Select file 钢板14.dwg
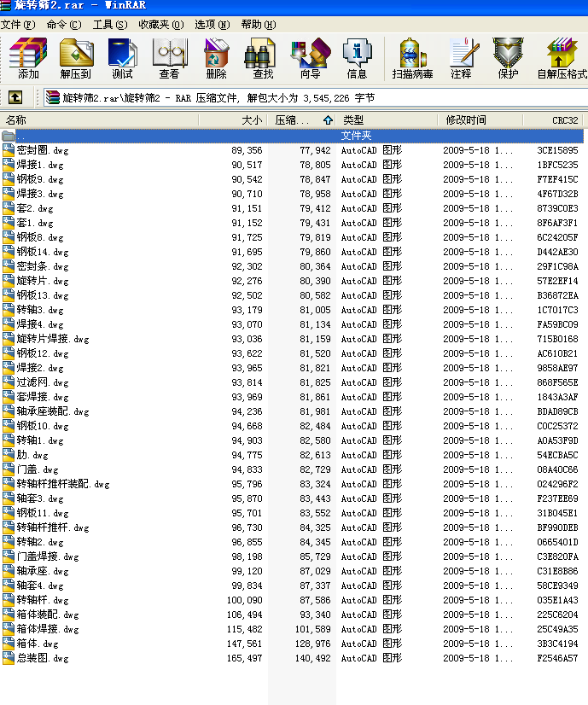Viewport: 588px width, 705px height. (43, 252)
